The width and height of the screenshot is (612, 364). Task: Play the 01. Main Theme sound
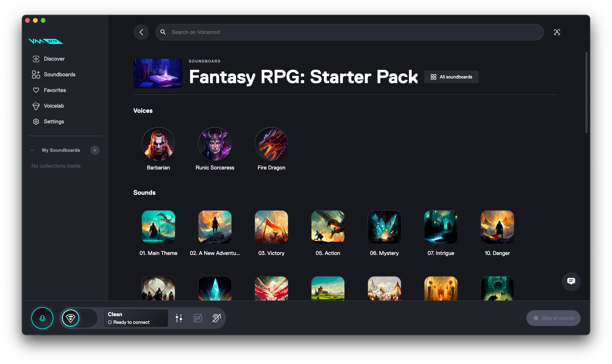pos(158,227)
